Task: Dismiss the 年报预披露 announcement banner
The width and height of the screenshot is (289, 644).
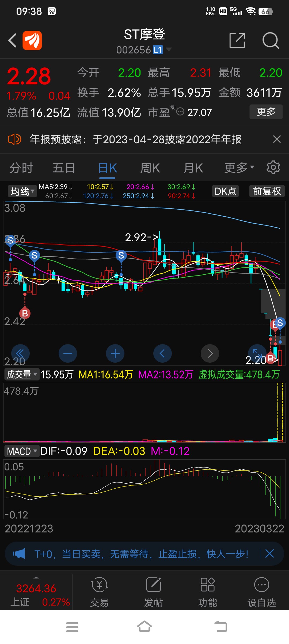Action: [277, 139]
